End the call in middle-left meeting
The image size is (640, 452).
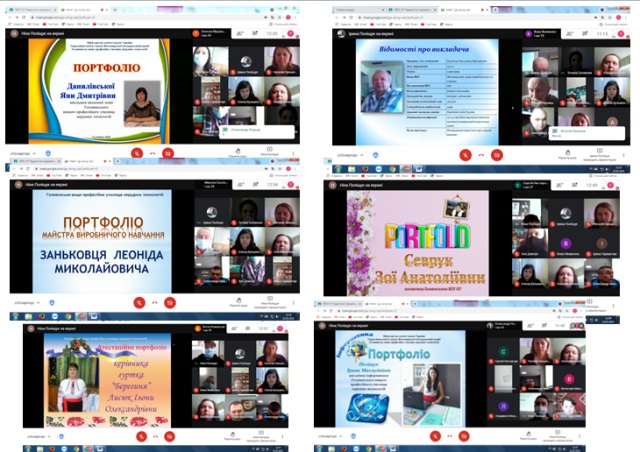[x=153, y=301]
